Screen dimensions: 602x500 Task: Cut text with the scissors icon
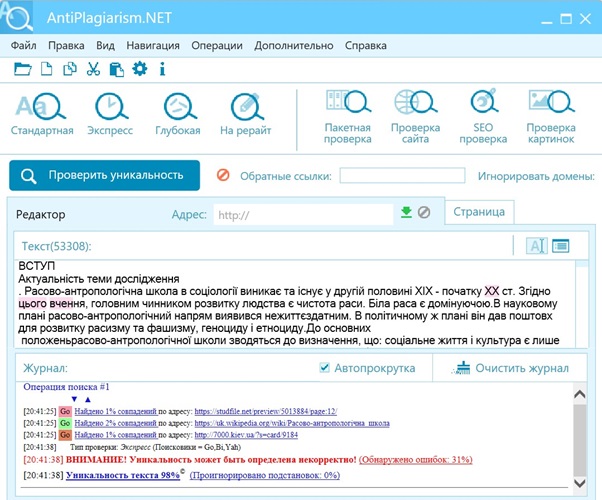point(93,69)
